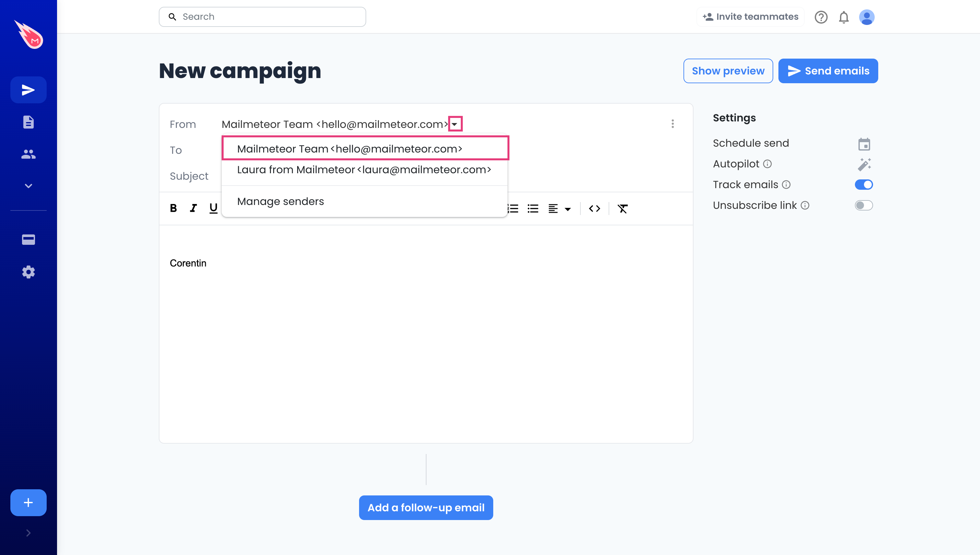980x555 pixels.
Task: Open the help question mark icon
Action: click(821, 17)
